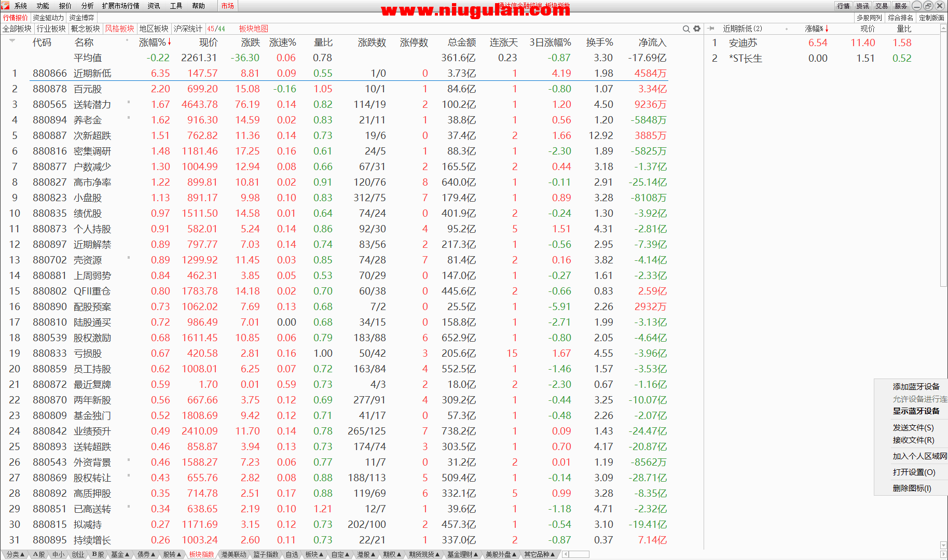The image size is (948, 560).
Task: Open the 功能 menu
Action: (x=43, y=6)
